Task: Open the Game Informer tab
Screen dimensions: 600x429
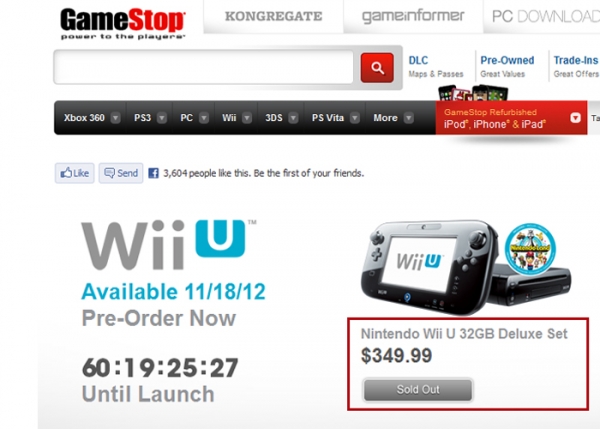Action: 413,16
